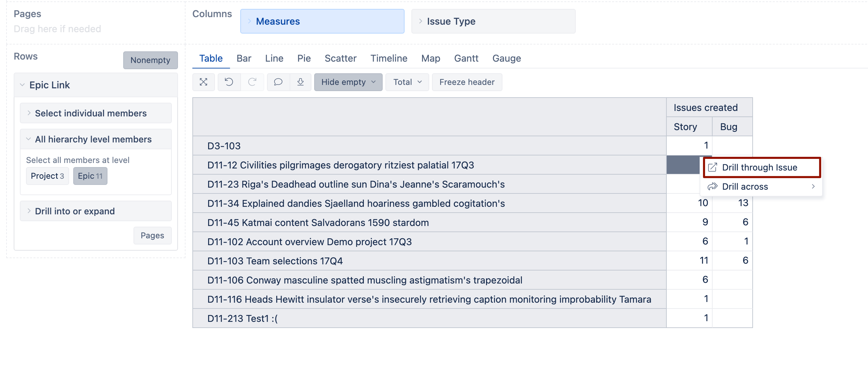Click the undo icon in the table toolbar
Viewport: 868px width, 365px height.
(229, 82)
